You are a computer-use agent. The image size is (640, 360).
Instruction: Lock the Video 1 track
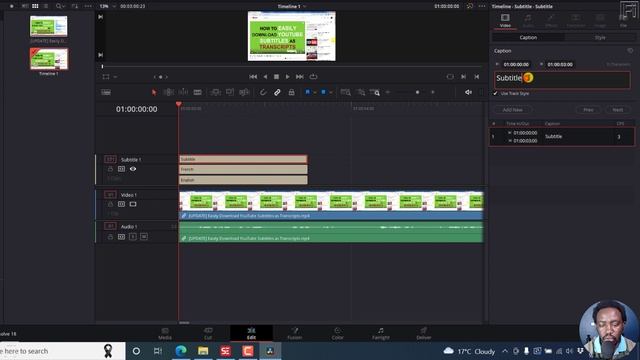[110, 204]
